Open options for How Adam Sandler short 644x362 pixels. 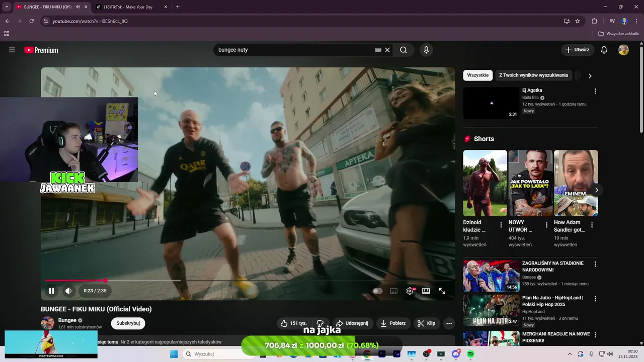point(592,225)
